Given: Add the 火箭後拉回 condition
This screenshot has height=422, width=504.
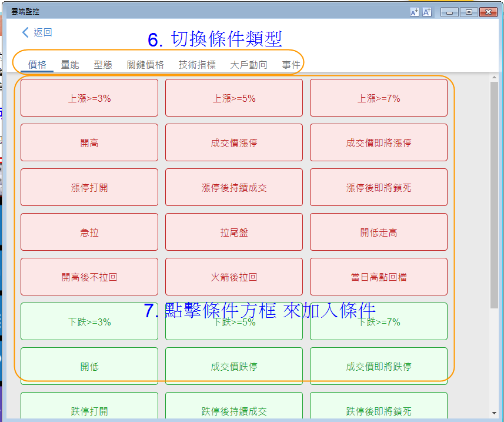Looking at the screenshot, I should point(234,277).
